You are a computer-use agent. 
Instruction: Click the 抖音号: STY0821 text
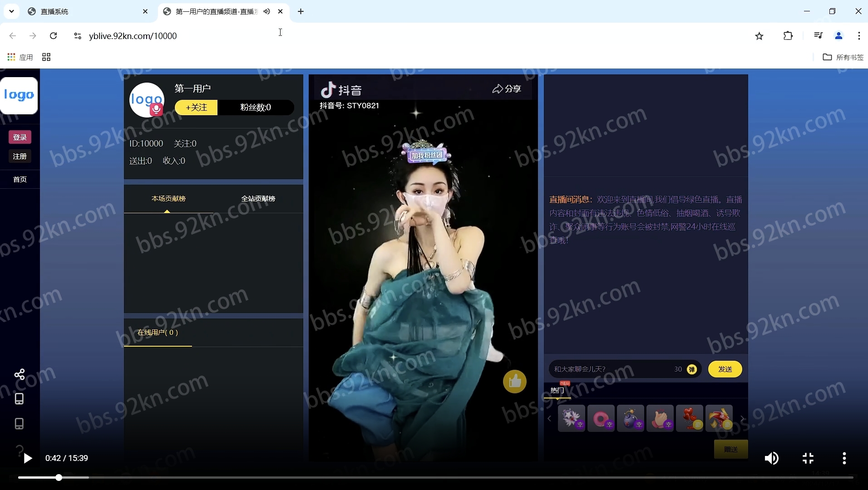coord(349,106)
